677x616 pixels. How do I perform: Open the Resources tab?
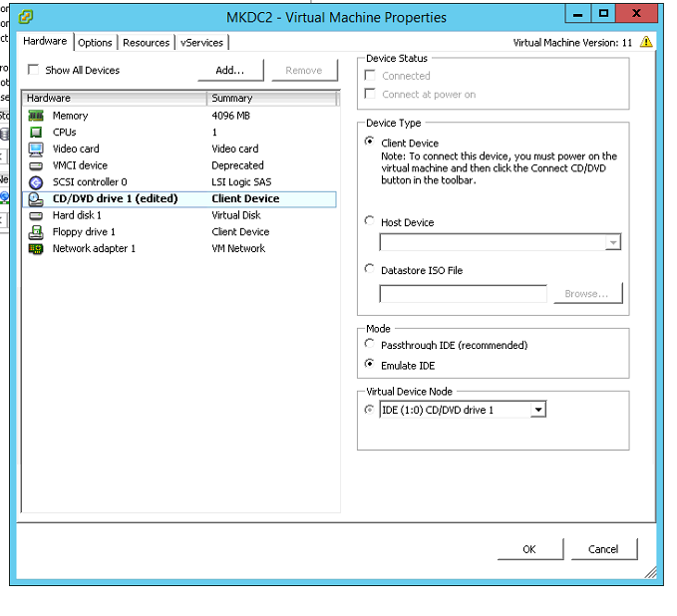pyautogui.click(x=146, y=42)
